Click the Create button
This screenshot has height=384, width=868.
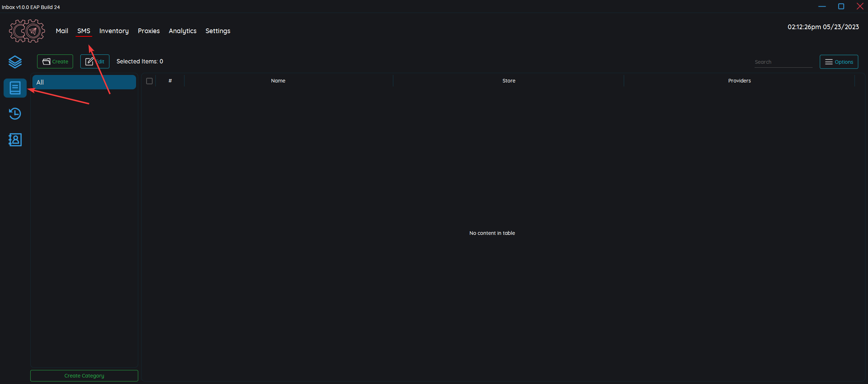(55, 62)
